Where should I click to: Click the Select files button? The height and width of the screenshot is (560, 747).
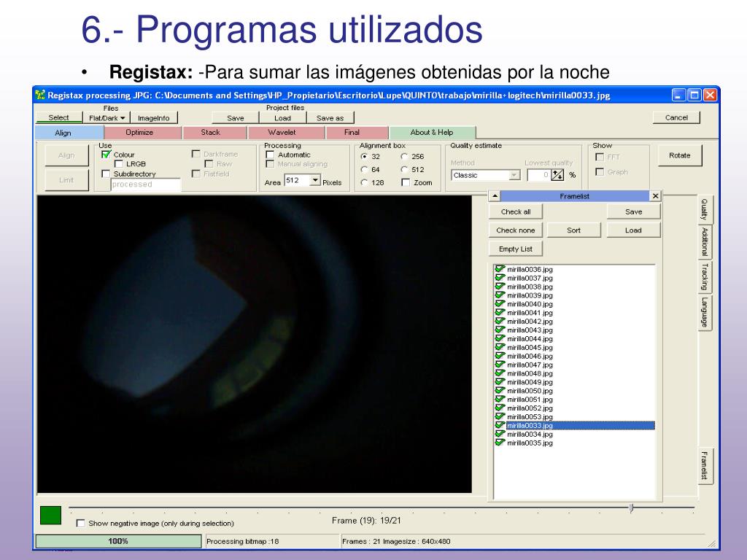(58, 117)
